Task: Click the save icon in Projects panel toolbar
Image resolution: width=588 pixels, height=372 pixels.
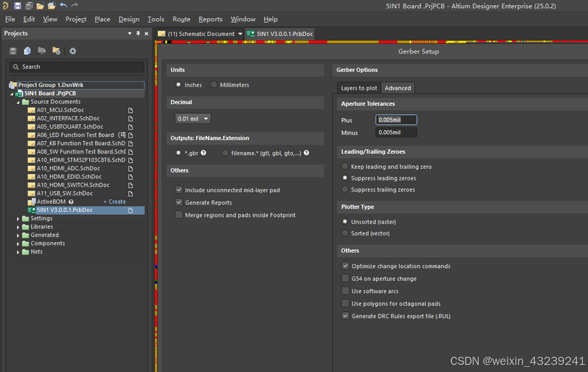Action: point(13,51)
